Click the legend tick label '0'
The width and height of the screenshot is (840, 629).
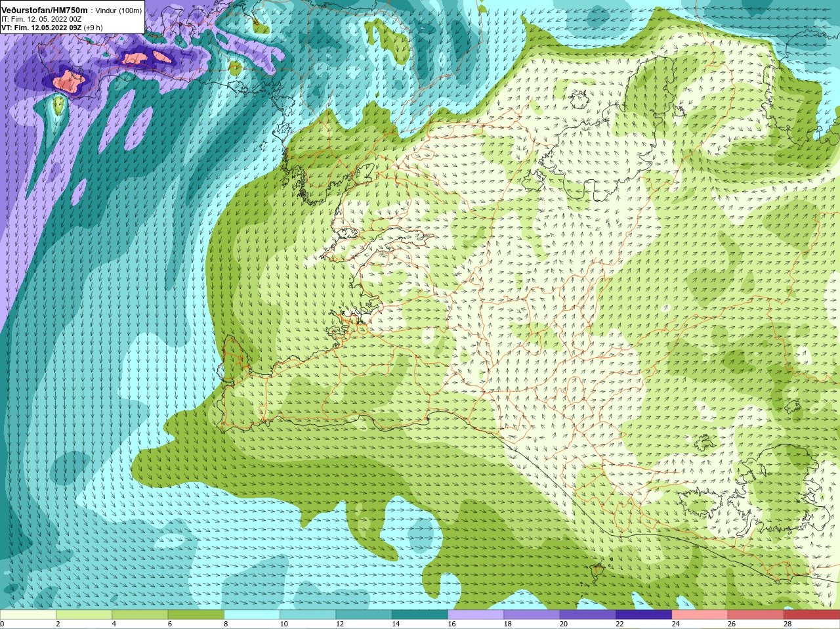pyautogui.click(x=2, y=624)
